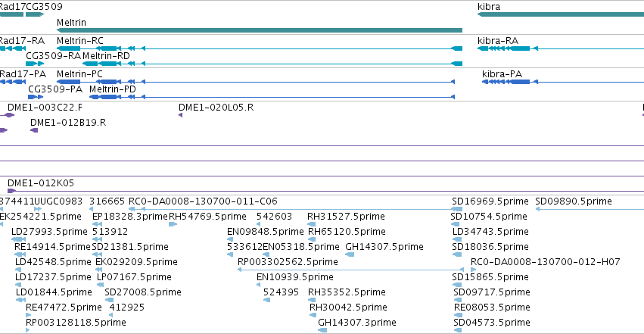Screen dimensions: 644x334
Task: Click the Meltrin-PC protein label
Action: [79, 74]
